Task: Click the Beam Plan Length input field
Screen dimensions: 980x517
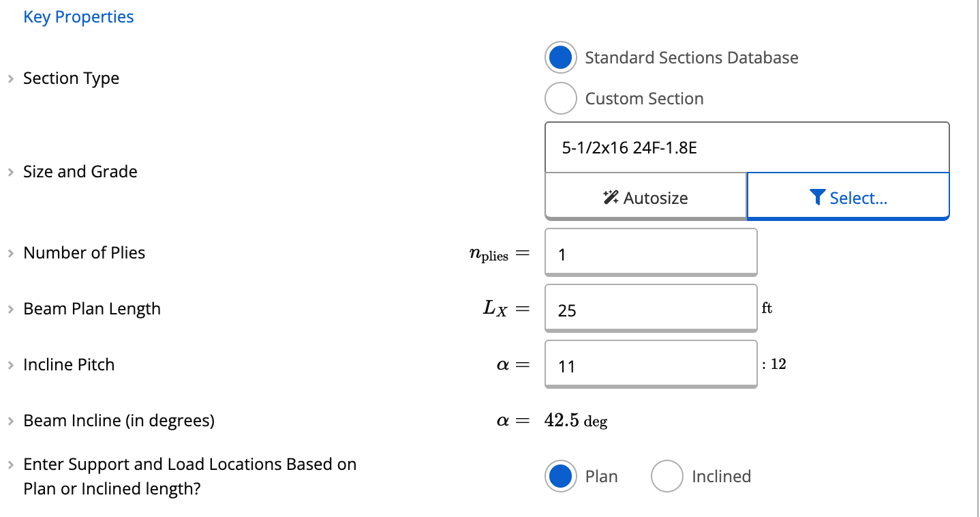Action: pyautogui.click(x=650, y=310)
